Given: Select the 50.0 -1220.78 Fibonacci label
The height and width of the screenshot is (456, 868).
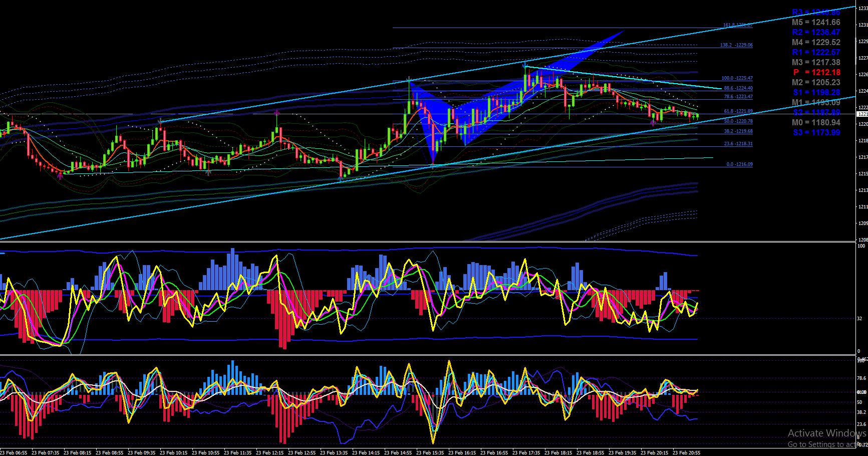Looking at the screenshot, I should coord(738,121).
